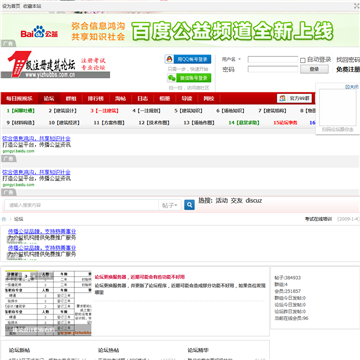Select the 论坛 navigation tab

pos(49,98)
